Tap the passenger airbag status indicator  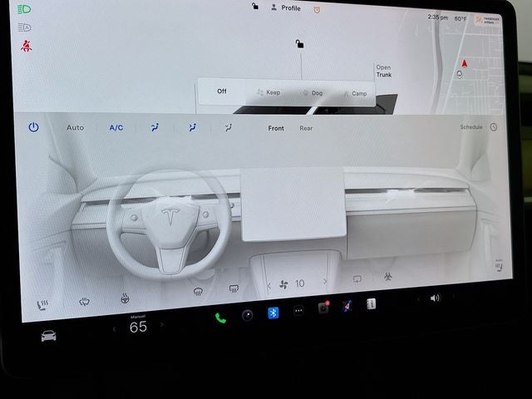[488, 20]
